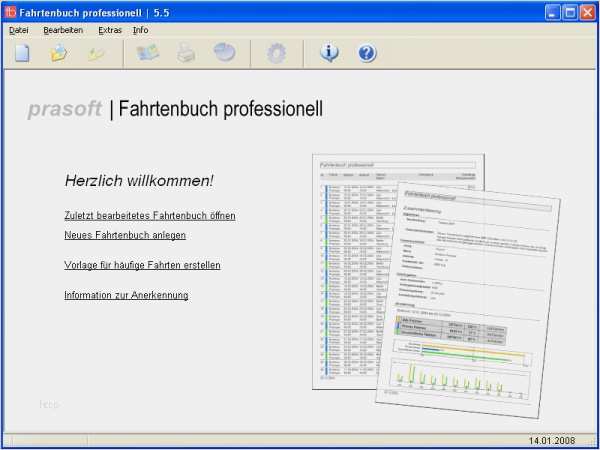
Task: Select the pie chart statistics icon
Action: pos(224,54)
